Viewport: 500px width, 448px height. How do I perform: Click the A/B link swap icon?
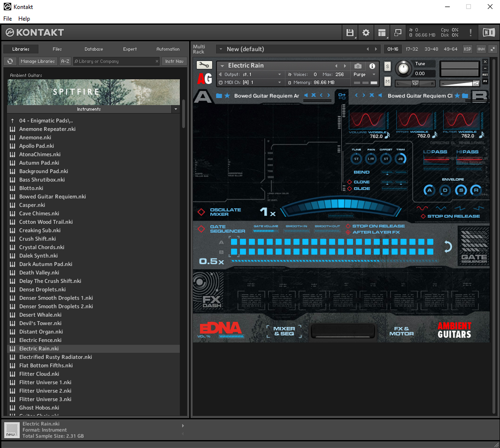[342, 96]
